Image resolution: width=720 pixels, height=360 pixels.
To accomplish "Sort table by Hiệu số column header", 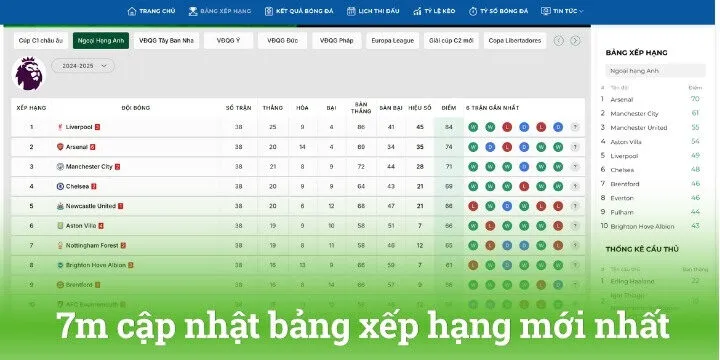I will [420, 108].
